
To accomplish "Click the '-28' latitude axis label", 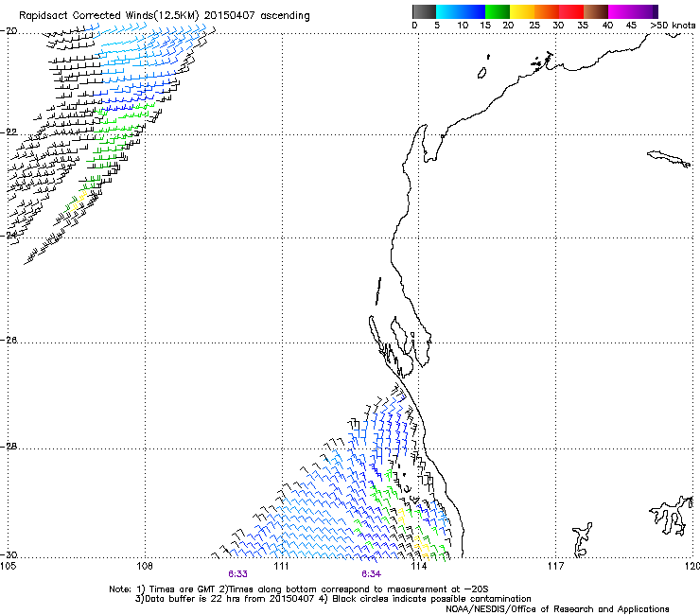I will pyautogui.click(x=9, y=447).
